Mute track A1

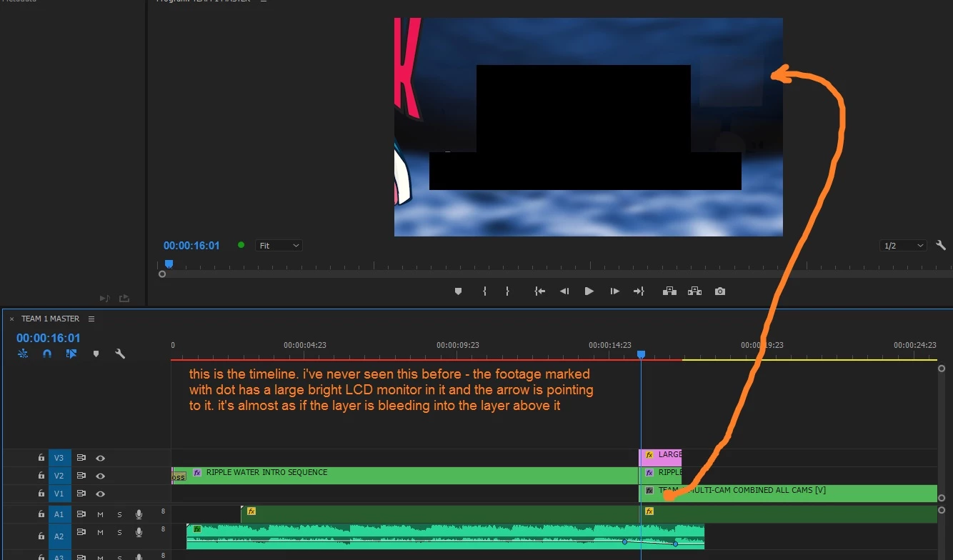(x=101, y=514)
